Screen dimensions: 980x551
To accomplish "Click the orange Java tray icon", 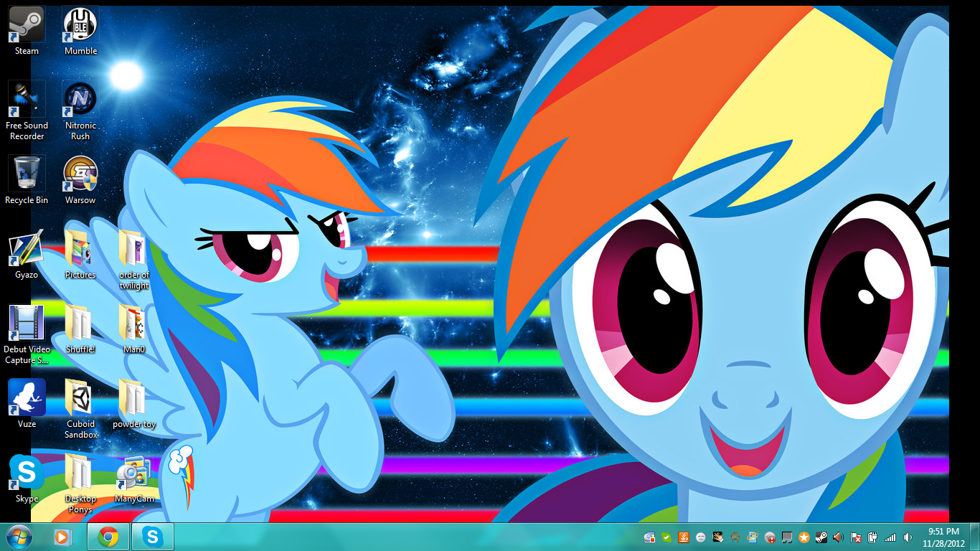I will pyautogui.click(x=684, y=537).
